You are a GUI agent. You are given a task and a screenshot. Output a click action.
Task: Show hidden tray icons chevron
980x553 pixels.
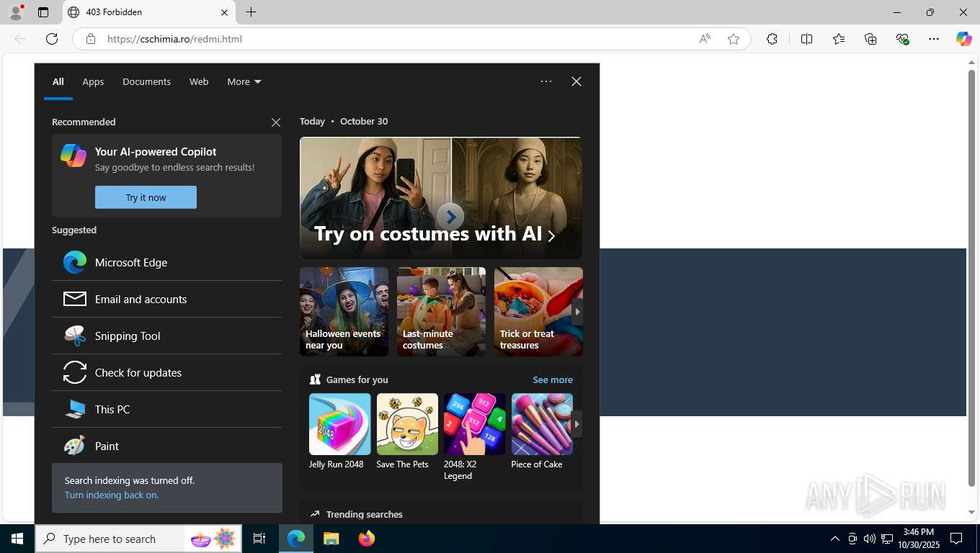point(834,539)
